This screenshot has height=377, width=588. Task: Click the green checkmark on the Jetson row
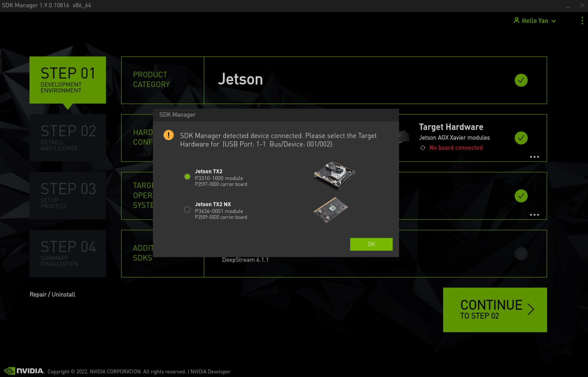521,80
